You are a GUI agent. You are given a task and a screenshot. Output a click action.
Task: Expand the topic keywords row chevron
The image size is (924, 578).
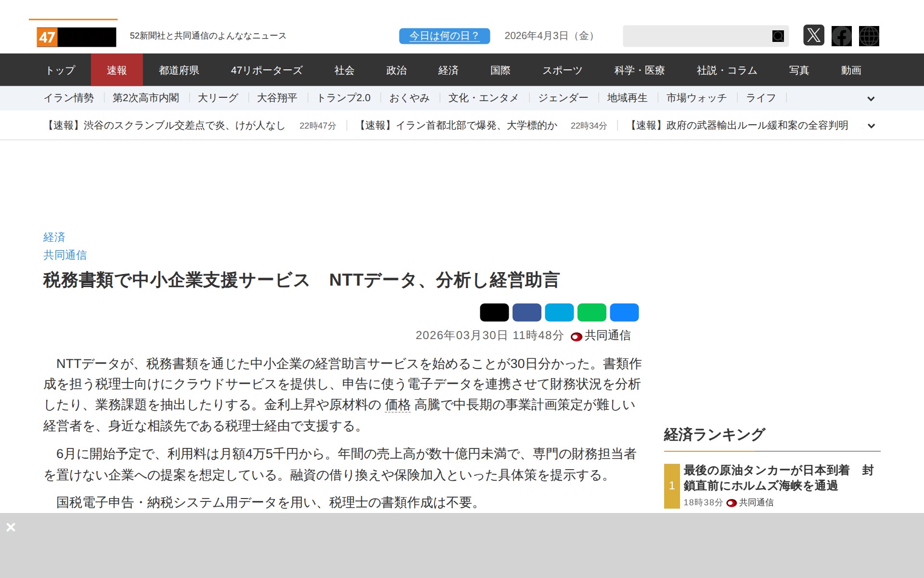(871, 99)
